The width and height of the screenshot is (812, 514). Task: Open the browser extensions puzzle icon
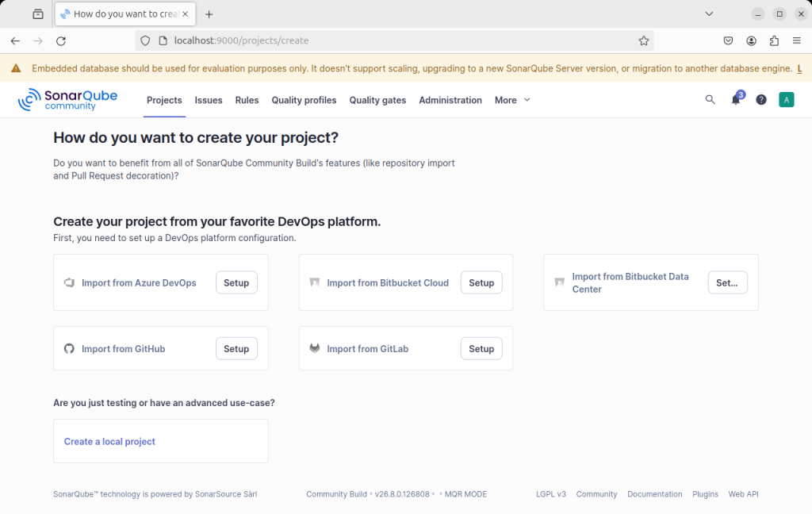point(774,41)
